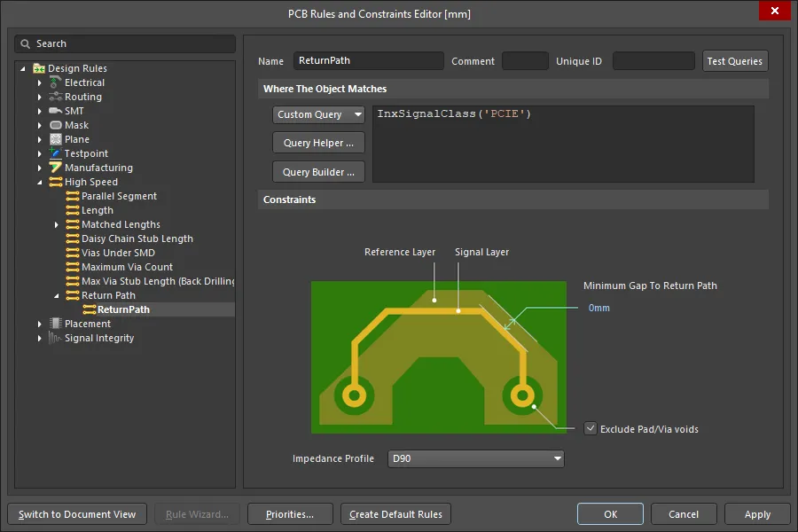Open the Query Helper dialog
This screenshot has width=798, height=532.
(x=318, y=143)
